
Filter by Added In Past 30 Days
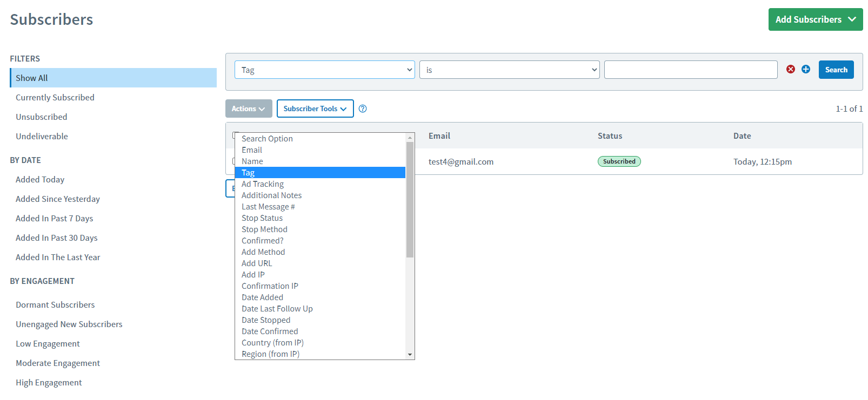57,238
